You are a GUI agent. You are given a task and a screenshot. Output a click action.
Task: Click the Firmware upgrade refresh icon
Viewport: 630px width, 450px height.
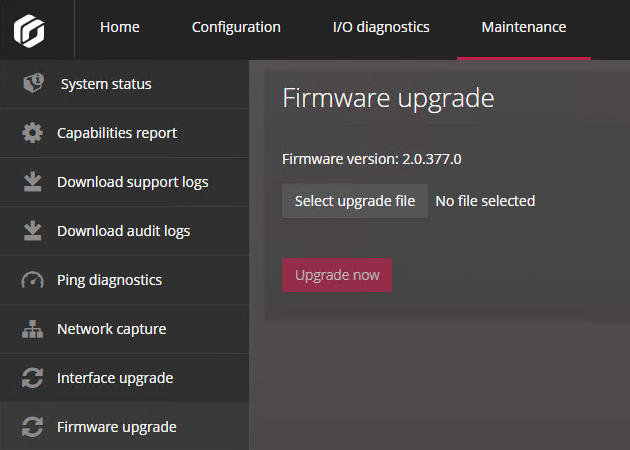(32, 427)
